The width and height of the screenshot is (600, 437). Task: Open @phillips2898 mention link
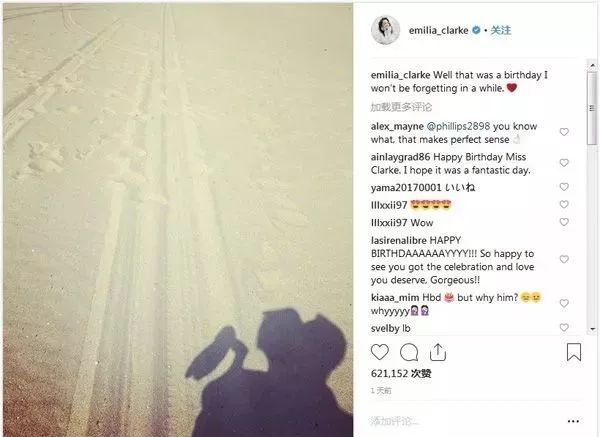click(x=458, y=126)
